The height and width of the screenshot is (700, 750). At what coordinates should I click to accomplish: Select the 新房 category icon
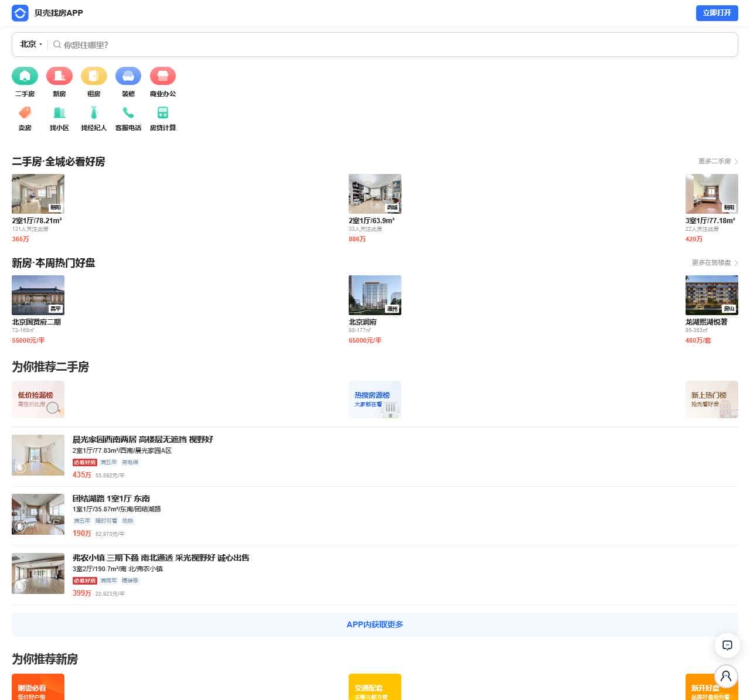click(59, 76)
